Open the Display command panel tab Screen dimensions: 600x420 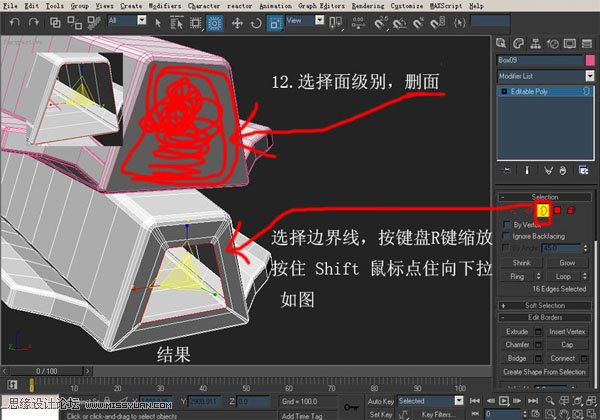coord(570,44)
